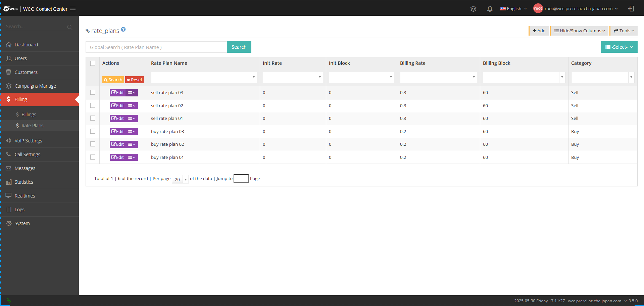Open the Hide/Show Columns dropdown
Screen dimensions: 644x306
[580, 31]
